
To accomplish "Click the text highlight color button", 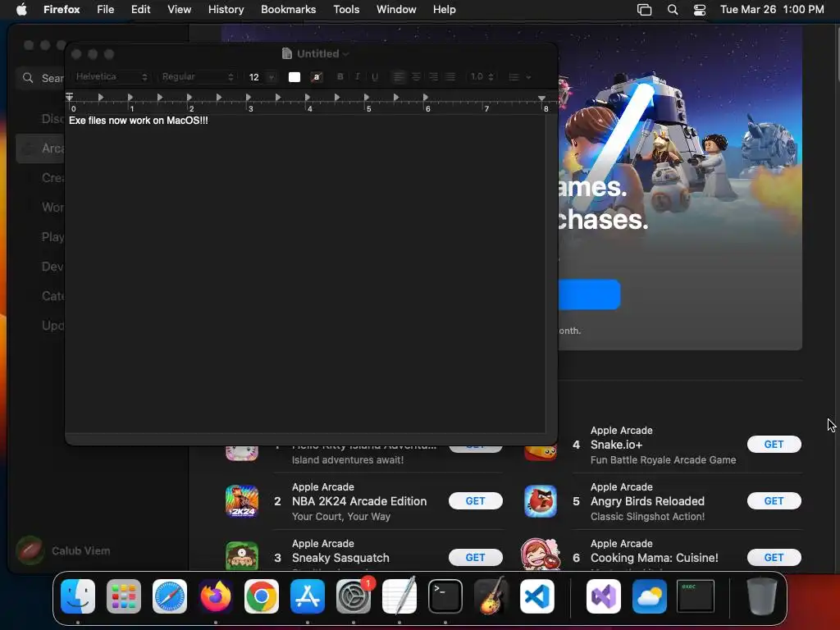I will point(317,77).
